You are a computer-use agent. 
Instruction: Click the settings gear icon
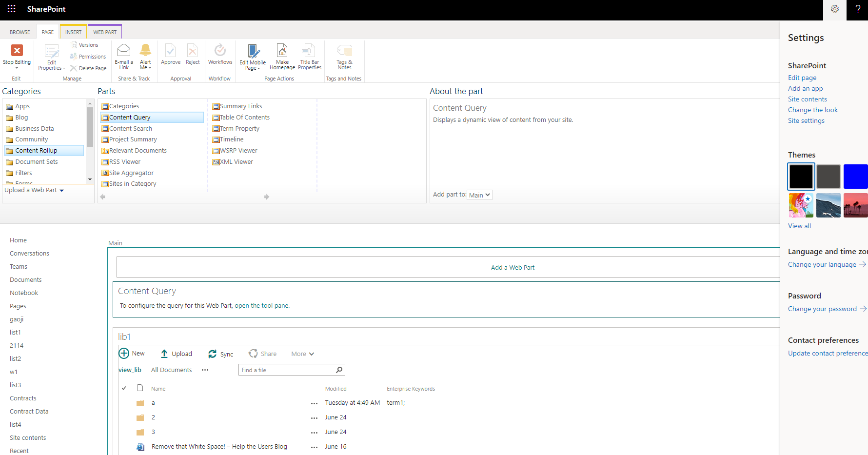(835, 9)
